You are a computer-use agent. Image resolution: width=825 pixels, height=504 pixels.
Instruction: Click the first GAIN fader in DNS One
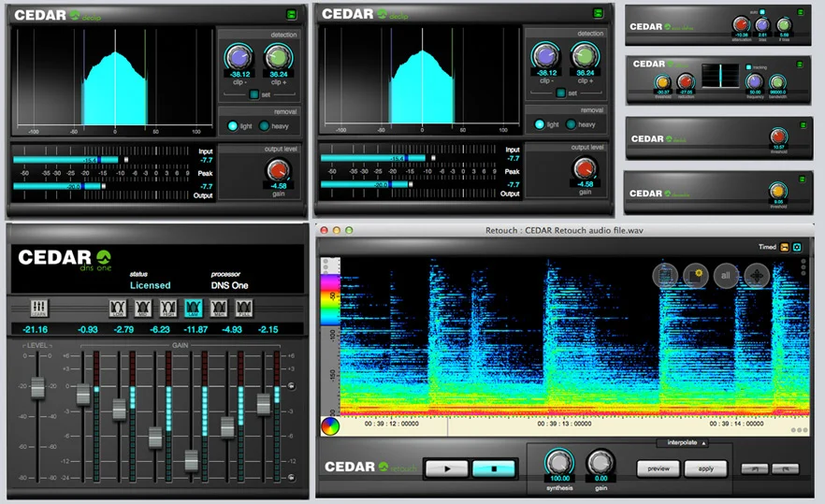pos(83,395)
